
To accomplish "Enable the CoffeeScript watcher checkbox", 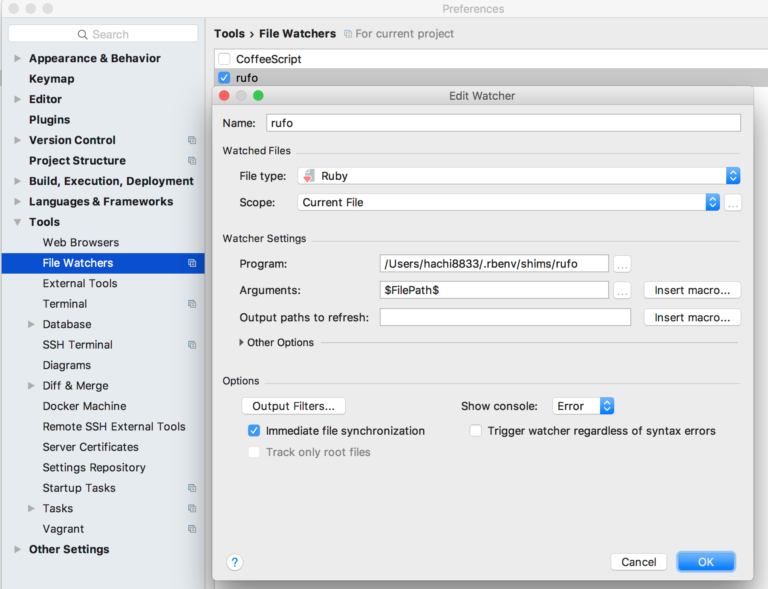I will click(x=224, y=59).
